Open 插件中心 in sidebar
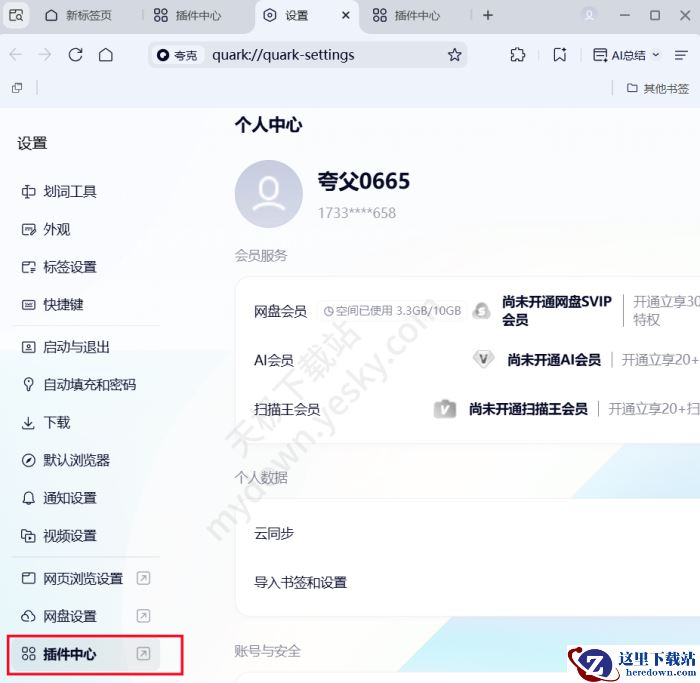 [85, 654]
